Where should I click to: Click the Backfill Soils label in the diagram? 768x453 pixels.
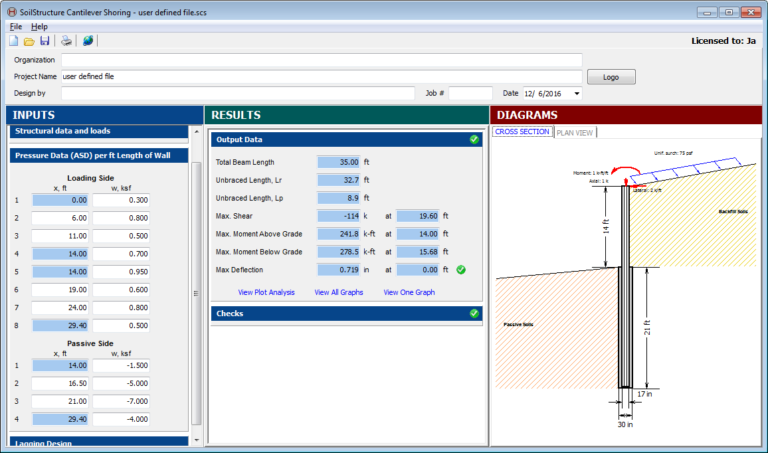pos(733,212)
